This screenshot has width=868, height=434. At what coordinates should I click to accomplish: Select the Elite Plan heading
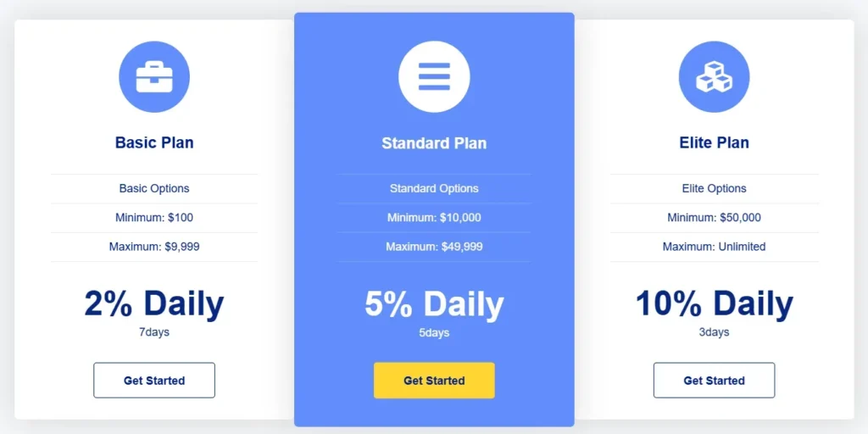tap(714, 142)
